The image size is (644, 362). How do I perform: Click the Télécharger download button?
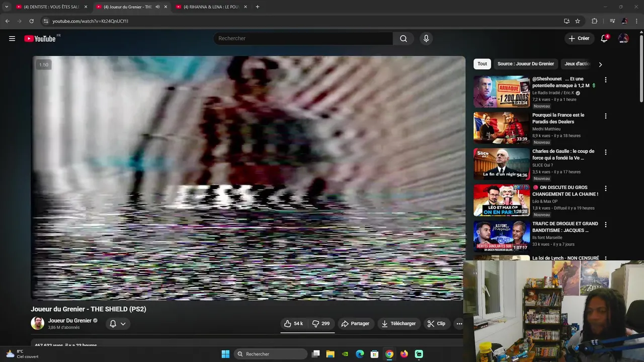[x=398, y=324]
